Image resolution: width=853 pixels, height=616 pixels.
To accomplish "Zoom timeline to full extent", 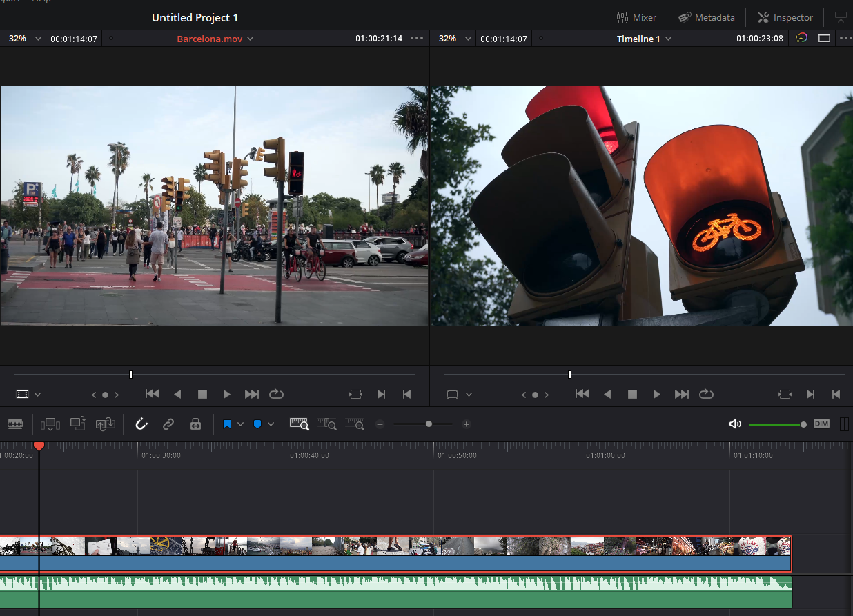I will pos(300,424).
